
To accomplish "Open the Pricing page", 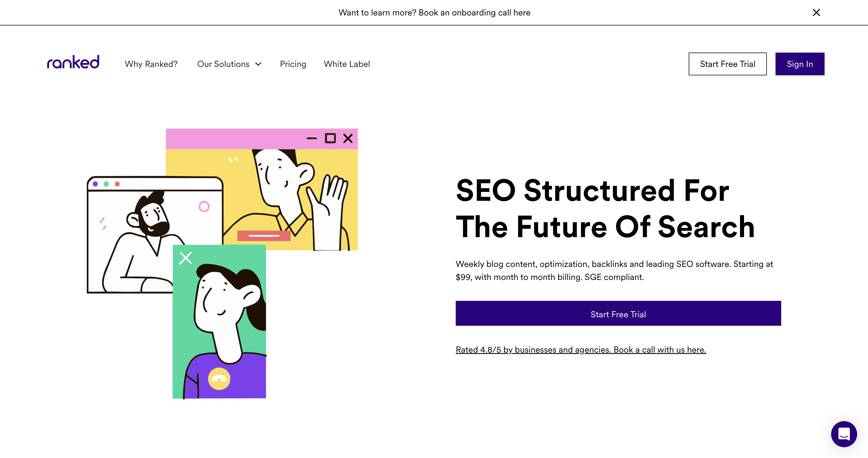I will [293, 64].
